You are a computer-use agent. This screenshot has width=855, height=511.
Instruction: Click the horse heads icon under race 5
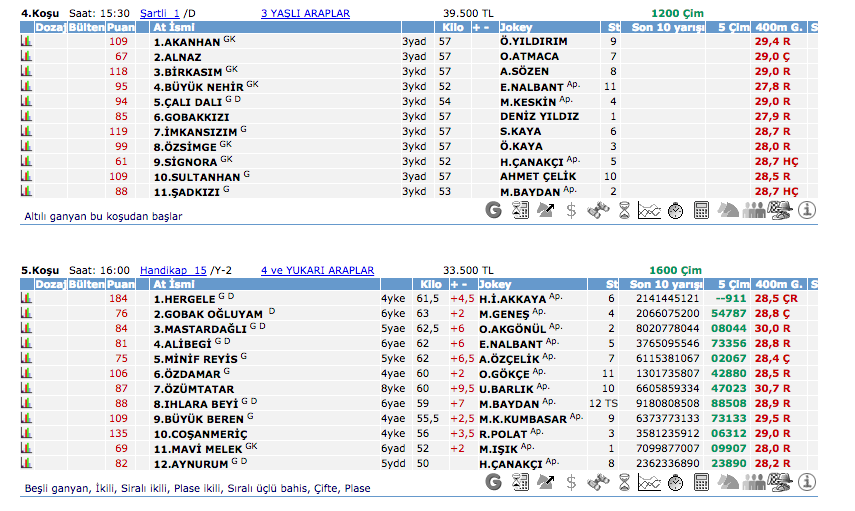click(x=729, y=482)
